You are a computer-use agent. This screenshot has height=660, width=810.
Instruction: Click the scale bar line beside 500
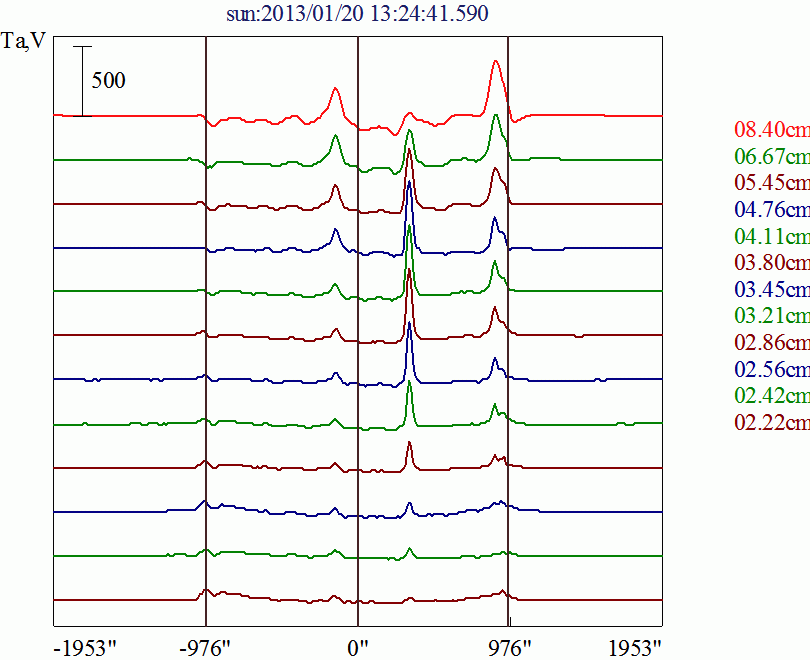coord(82,81)
